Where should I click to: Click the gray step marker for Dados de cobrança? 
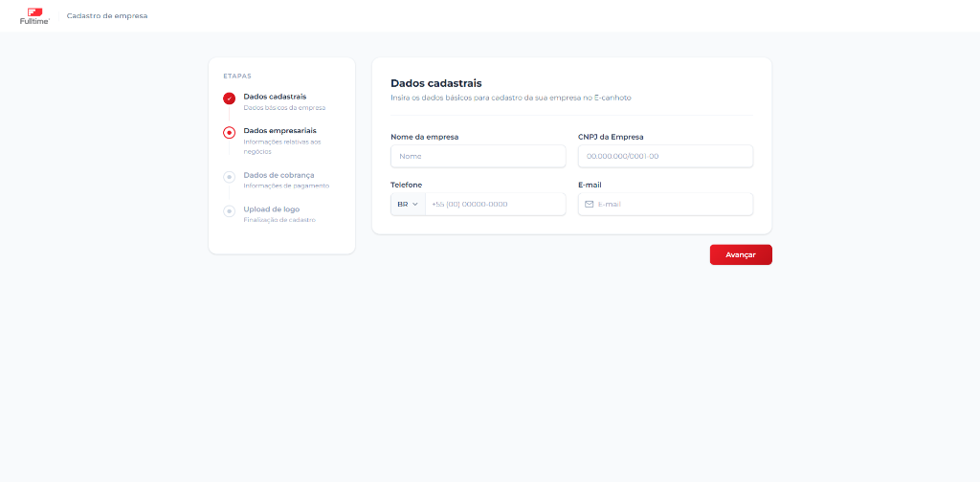coord(230,177)
